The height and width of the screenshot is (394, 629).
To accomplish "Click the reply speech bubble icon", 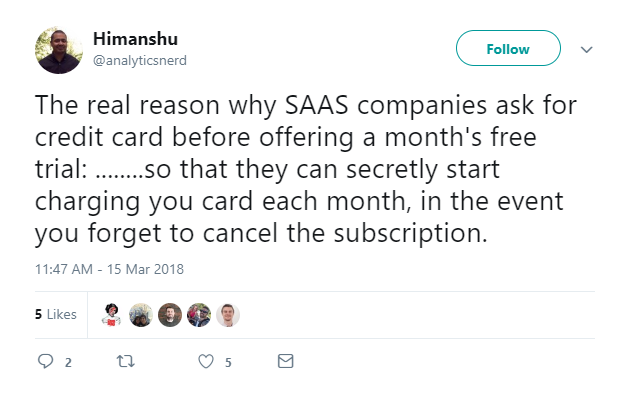I will (x=45, y=361).
